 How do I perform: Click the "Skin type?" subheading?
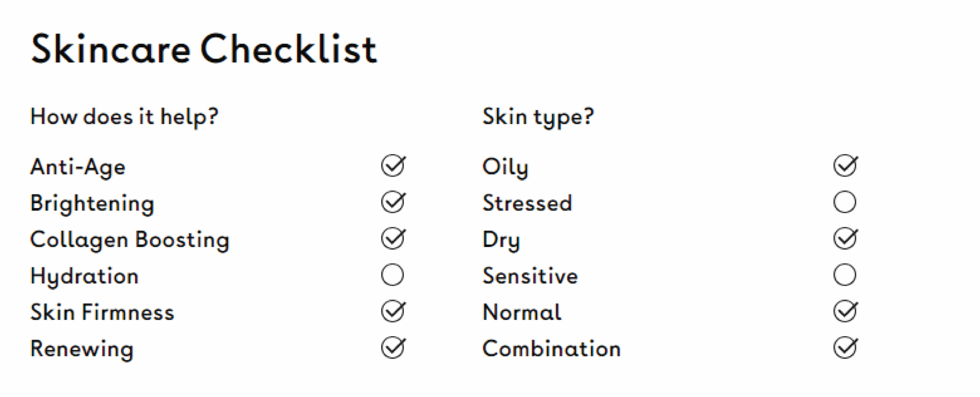538,116
